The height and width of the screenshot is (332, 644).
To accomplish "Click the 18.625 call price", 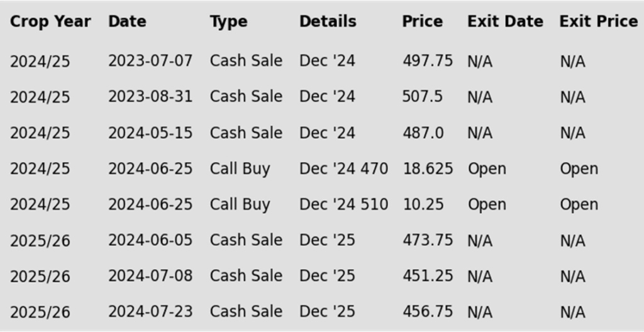I will [x=428, y=169].
